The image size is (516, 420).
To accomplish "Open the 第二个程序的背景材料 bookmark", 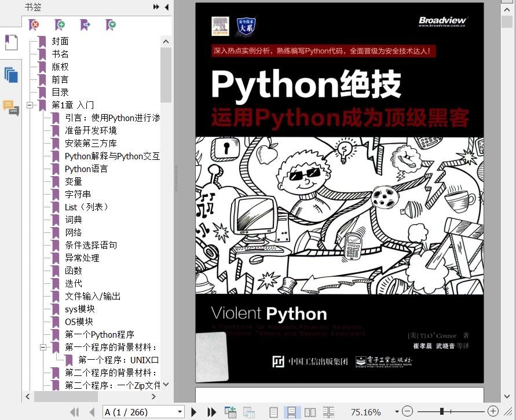I will point(111,372).
